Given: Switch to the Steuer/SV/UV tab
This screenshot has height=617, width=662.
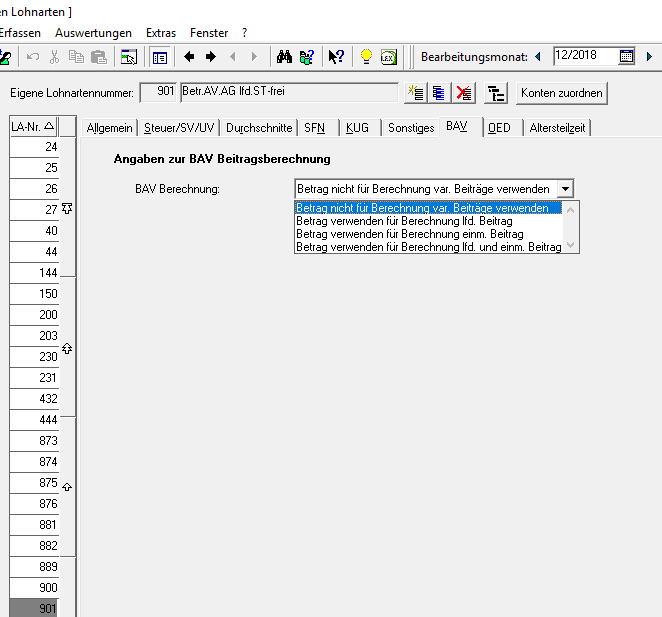Looking at the screenshot, I should (x=179, y=128).
